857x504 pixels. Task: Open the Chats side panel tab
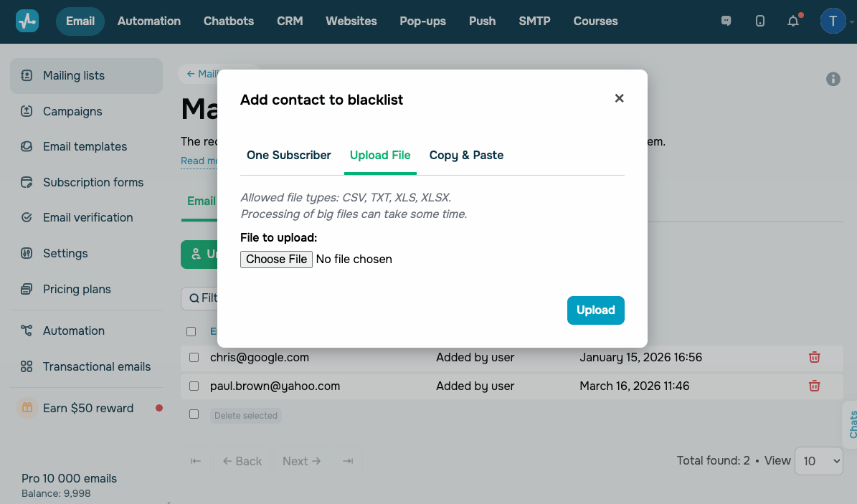click(851, 424)
